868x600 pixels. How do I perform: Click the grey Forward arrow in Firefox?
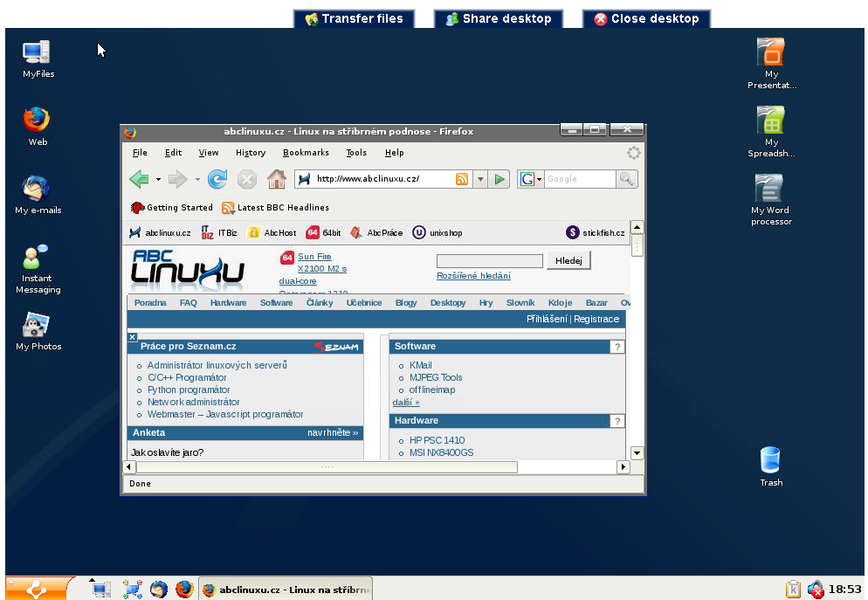coord(177,179)
